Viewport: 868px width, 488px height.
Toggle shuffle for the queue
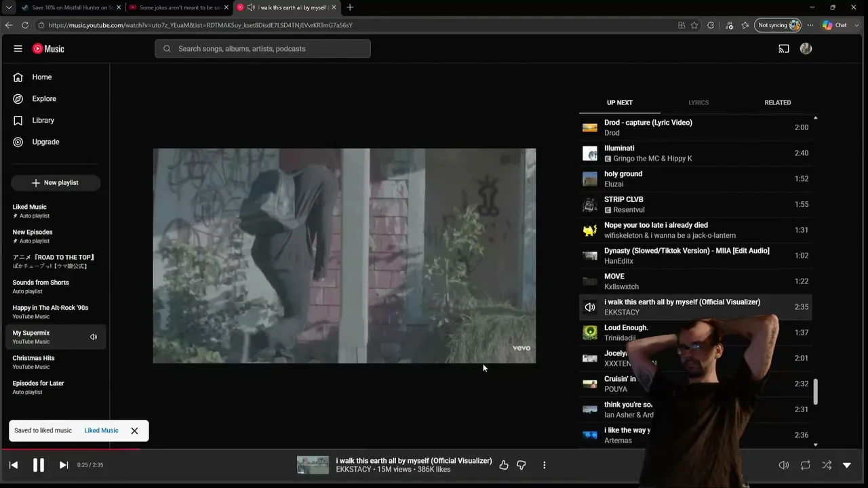click(827, 465)
